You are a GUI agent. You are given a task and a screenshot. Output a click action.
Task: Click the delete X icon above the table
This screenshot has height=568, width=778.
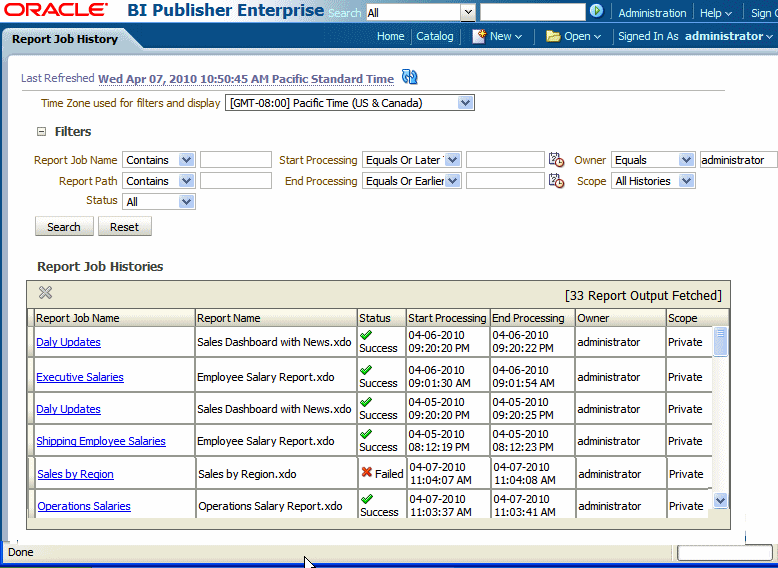(45, 293)
